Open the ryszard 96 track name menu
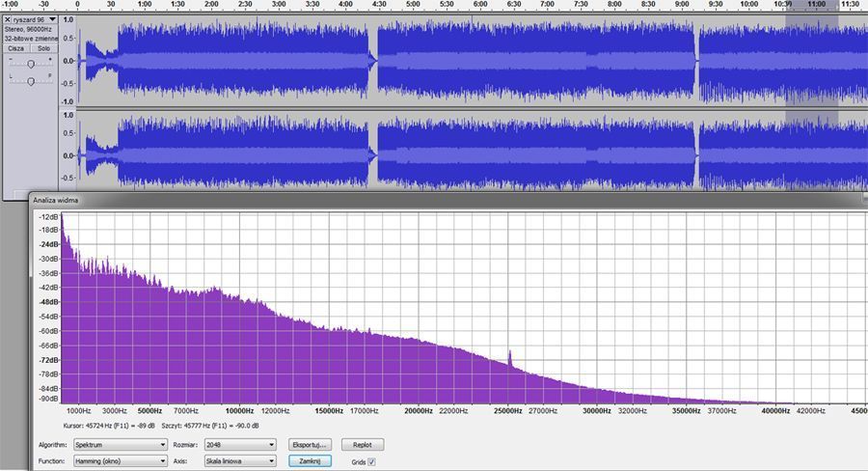868x471 pixels. tap(35, 19)
